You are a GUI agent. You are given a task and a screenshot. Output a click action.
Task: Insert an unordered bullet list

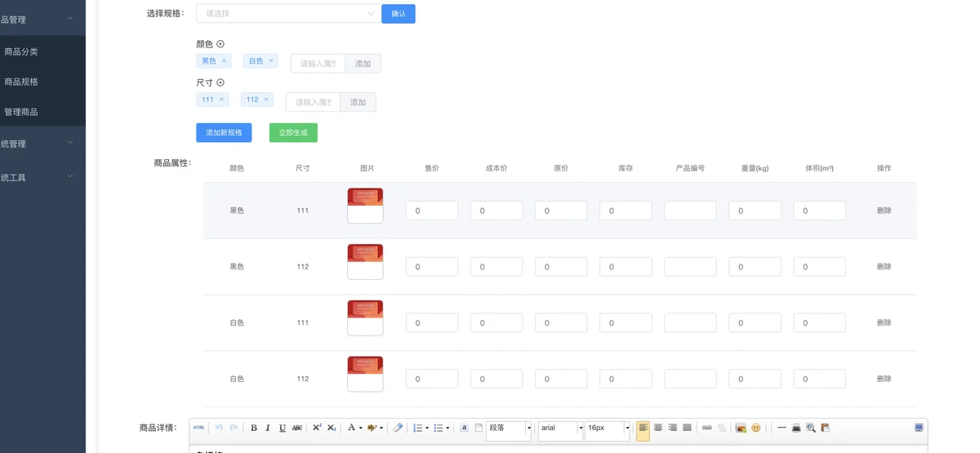(x=439, y=428)
